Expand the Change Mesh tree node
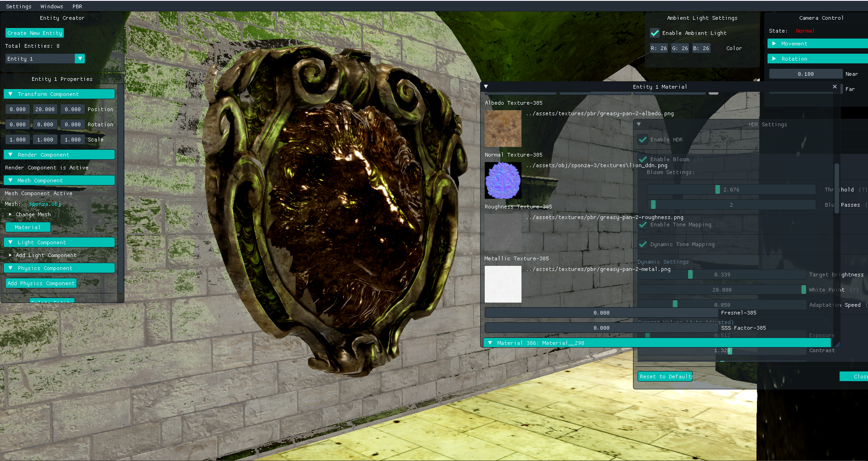Image resolution: width=868 pixels, height=461 pixels. [x=30, y=214]
